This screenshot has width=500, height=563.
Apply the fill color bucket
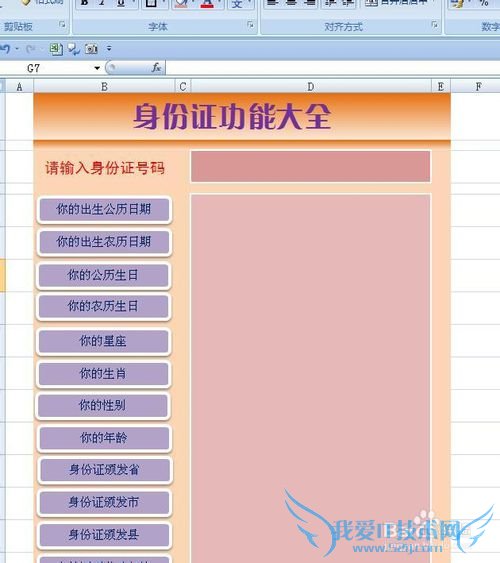(x=181, y=3)
